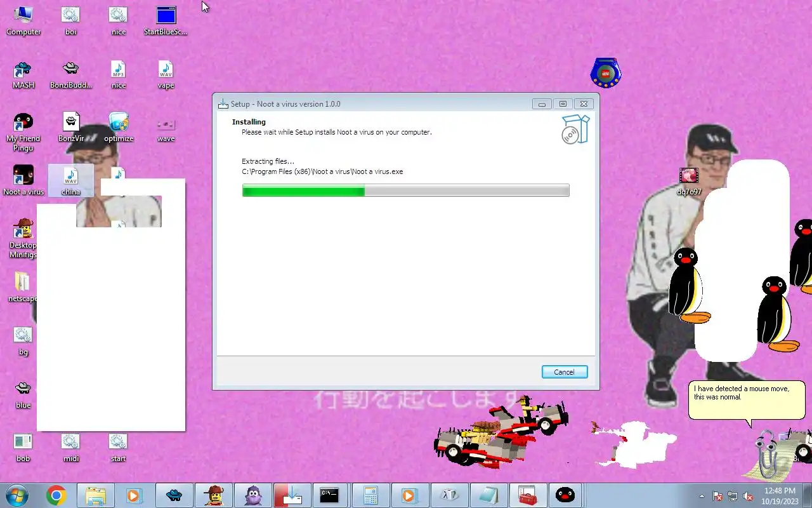
Task: Open the Windows Start menu
Action: click(17, 495)
